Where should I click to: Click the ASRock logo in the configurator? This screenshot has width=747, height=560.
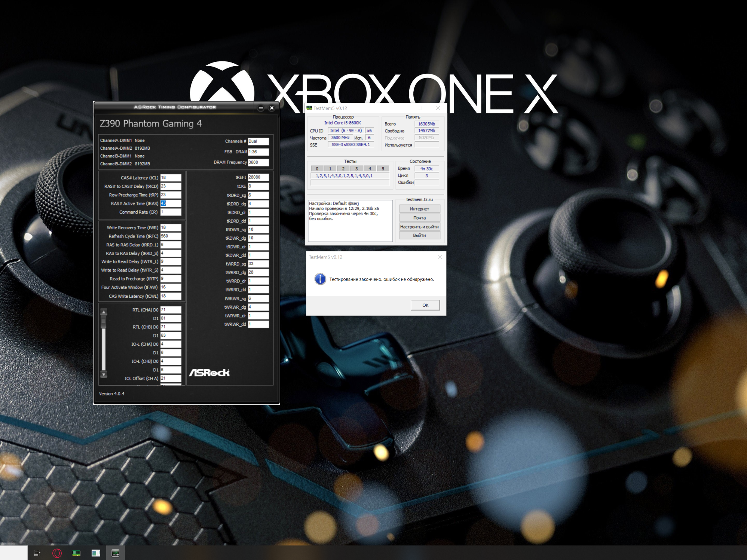click(209, 373)
